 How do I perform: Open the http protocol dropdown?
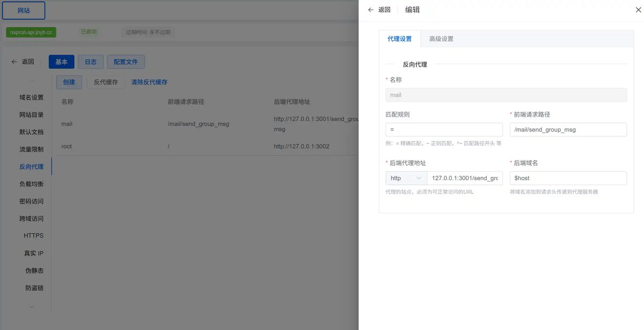click(406, 178)
